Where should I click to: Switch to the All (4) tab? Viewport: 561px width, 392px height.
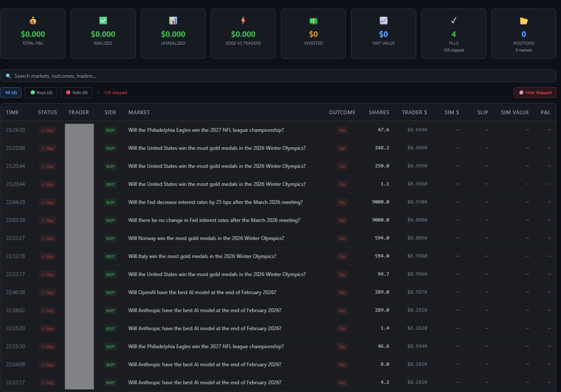pos(11,92)
